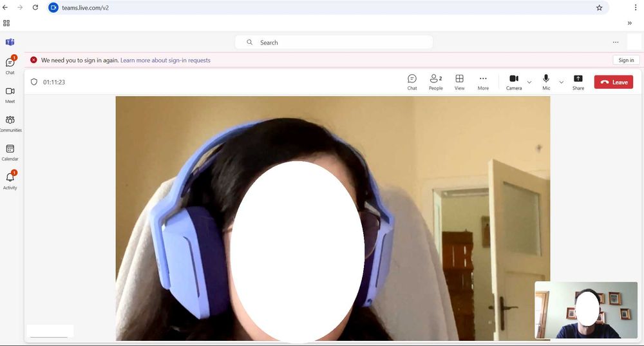The image size is (644, 346).
Task: Reload the page with refresh icon
Action: pos(35,7)
